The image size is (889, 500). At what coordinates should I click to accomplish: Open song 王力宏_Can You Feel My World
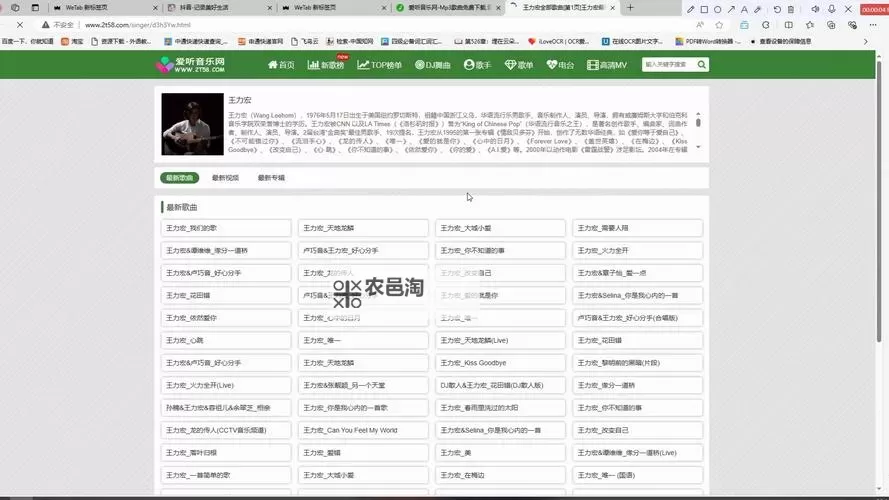(363, 430)
